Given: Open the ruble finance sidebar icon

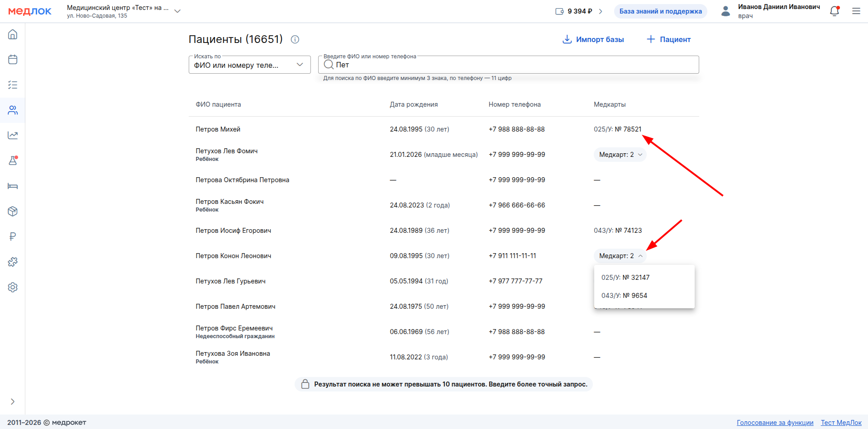Looking at the screenshot, I should click(x=13, y=236).
